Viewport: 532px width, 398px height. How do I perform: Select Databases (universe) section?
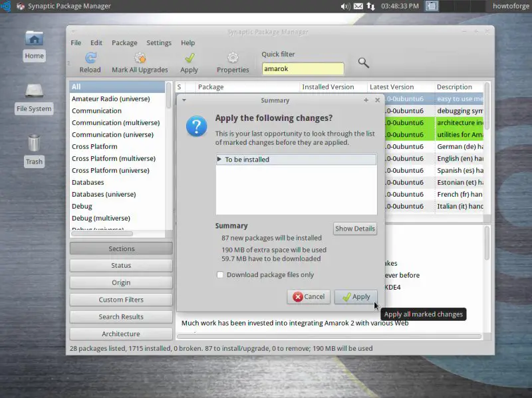pyautogui.click(x=118, y=194)
